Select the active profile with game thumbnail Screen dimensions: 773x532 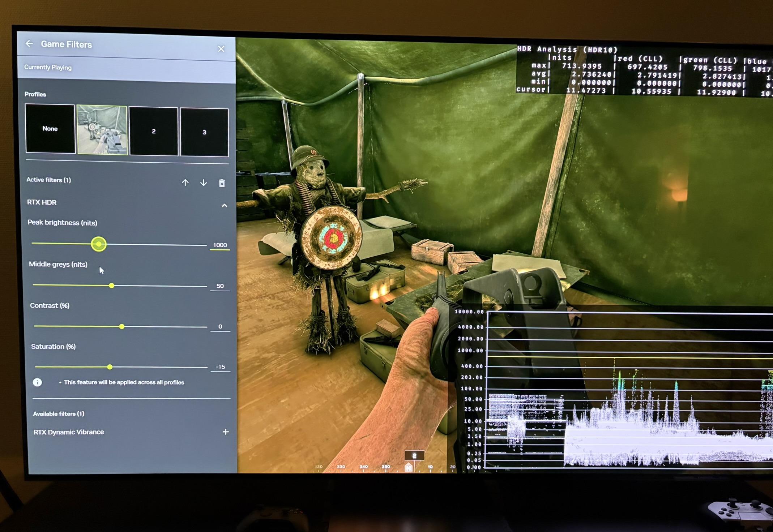(102, 130)
